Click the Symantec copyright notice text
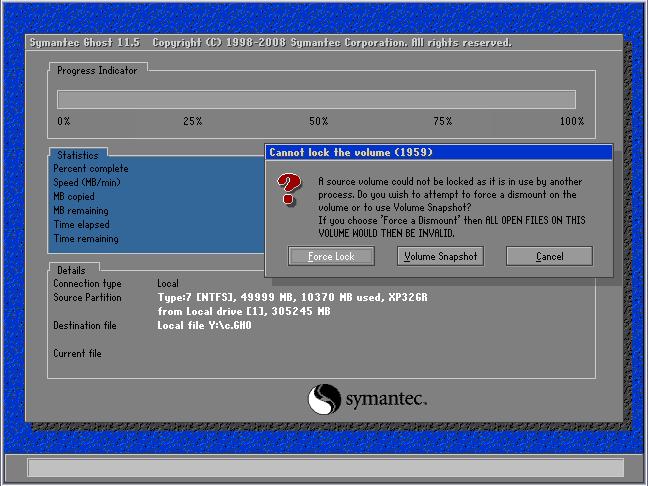 coord(332,43)
